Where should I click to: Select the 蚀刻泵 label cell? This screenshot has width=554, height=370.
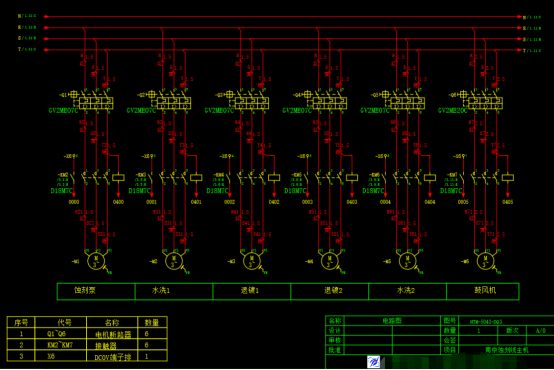click(96, 291)
